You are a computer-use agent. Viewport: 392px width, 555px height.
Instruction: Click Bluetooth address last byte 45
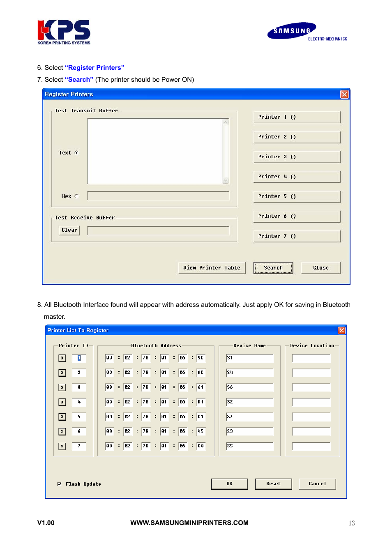(201, 431)
